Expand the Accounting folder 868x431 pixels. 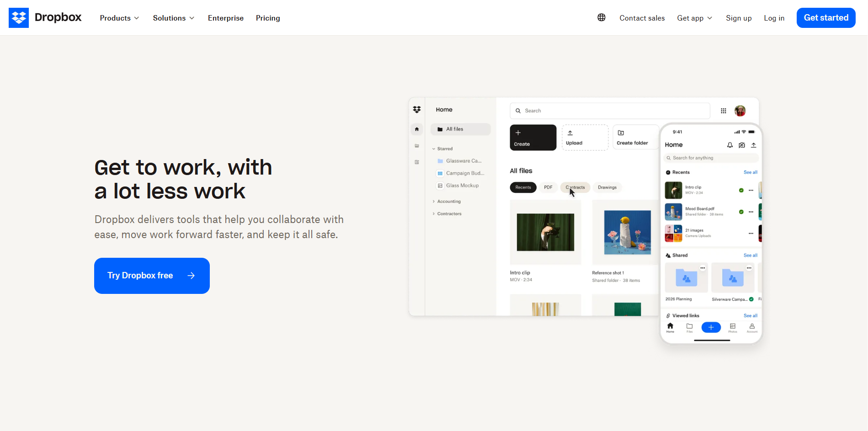coord(447,202)
